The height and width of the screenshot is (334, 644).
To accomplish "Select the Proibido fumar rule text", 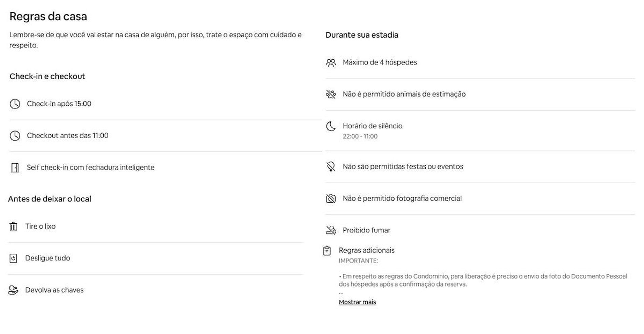I will point(366,230).
